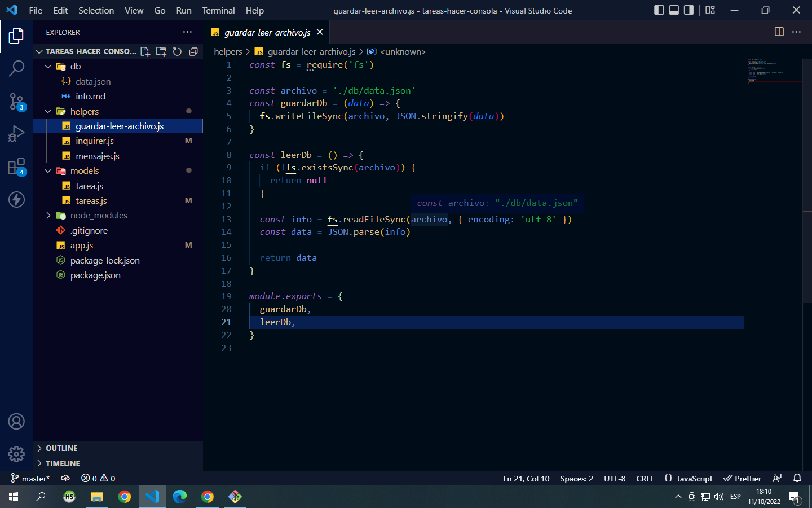Open the notifications bell in status bar

click(797, 478)
